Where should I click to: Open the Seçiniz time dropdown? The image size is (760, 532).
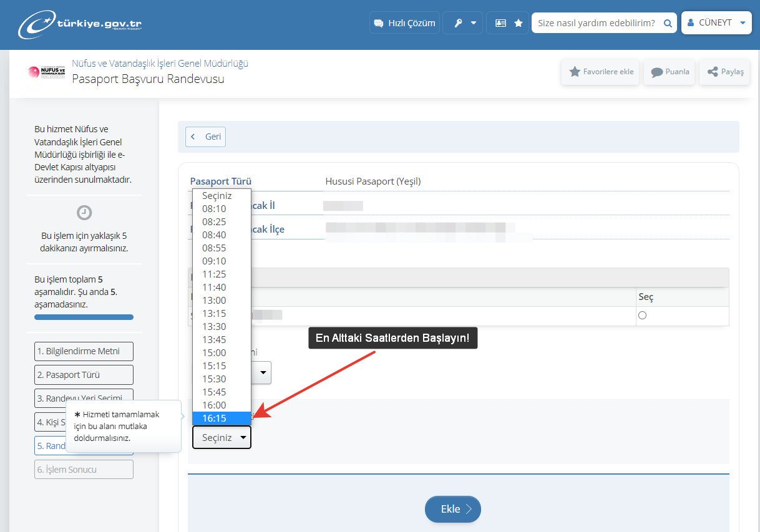(222, 438)
